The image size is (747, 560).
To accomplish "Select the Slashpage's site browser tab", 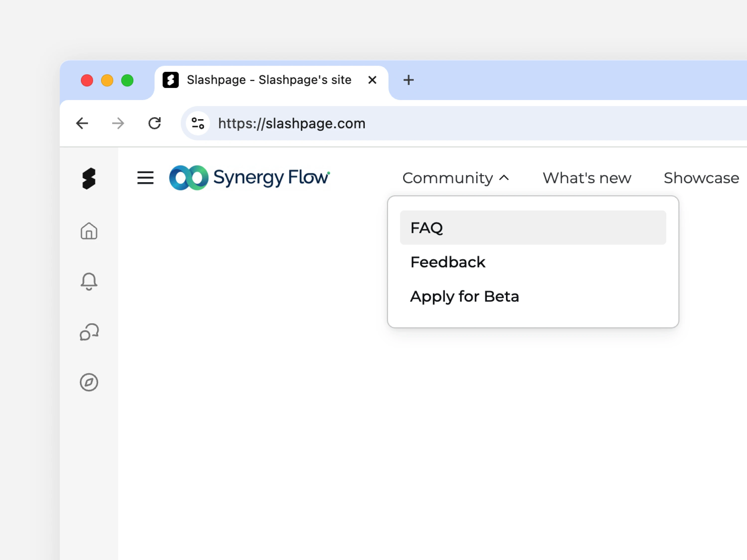I will [268, 80].
